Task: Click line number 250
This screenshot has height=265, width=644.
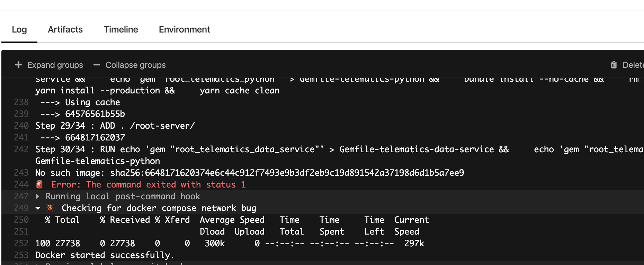Action: tap(21, 220)
